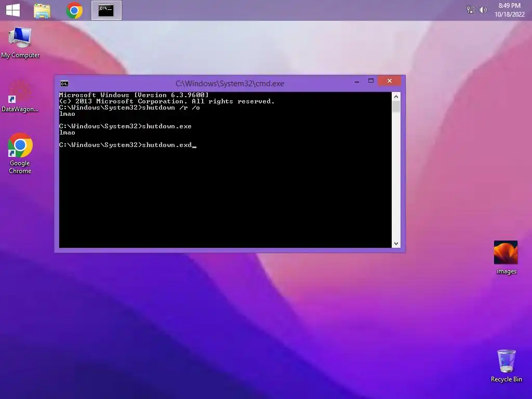The image size is (532, 399).
Task: Open the Windows Start button
Action: pyautogui.click(x=13, y=10)
